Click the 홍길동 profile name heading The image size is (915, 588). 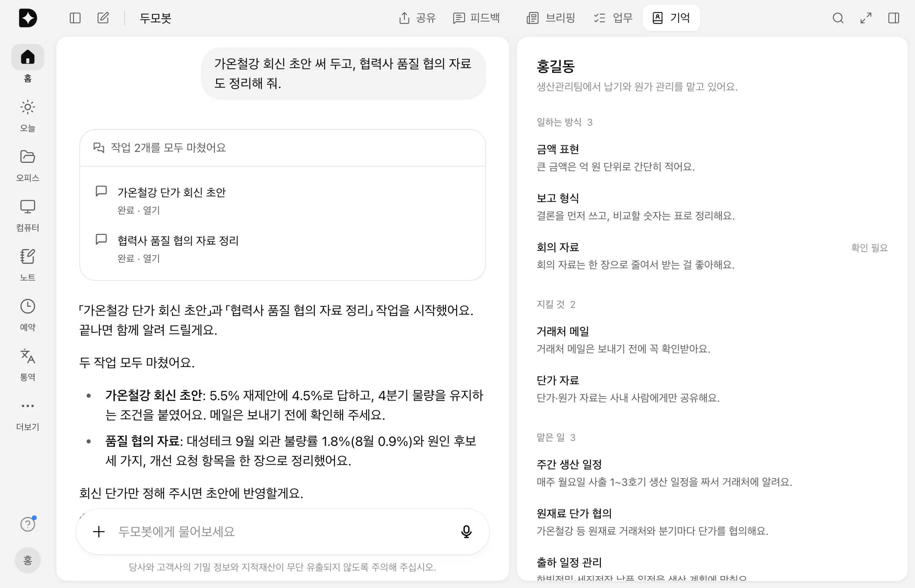click(x=556, y=66)
